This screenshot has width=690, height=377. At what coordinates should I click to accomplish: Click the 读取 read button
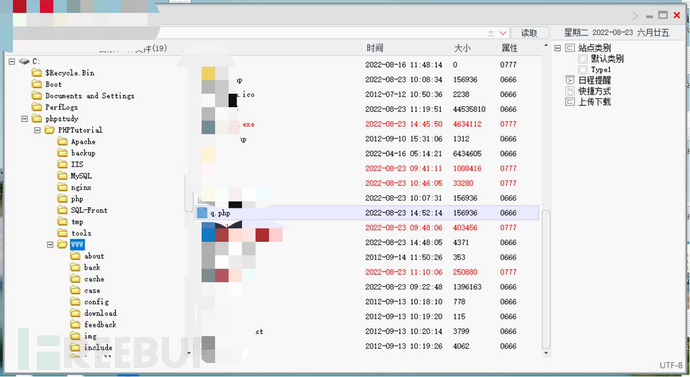(x=529, y=33)
